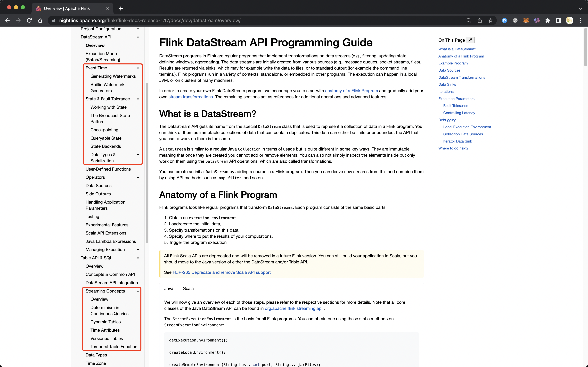Screen dimensions: 588x367
Task: Open Side Outputs sidebar entry
Action: tap(98, 194)
